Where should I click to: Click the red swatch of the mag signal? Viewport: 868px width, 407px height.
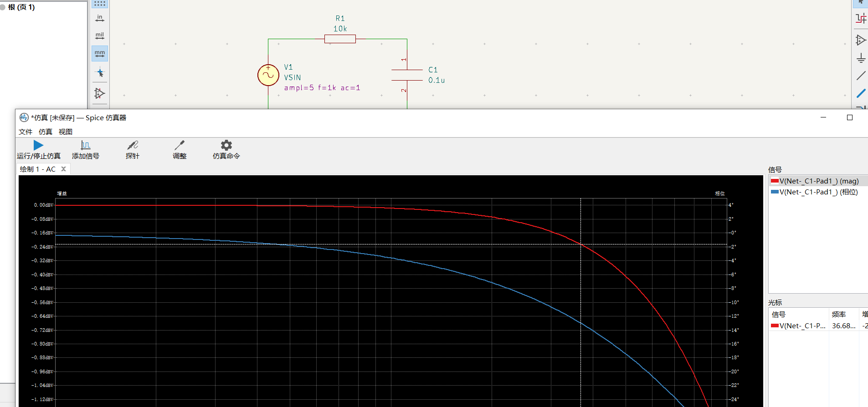[x=775, y=181]
